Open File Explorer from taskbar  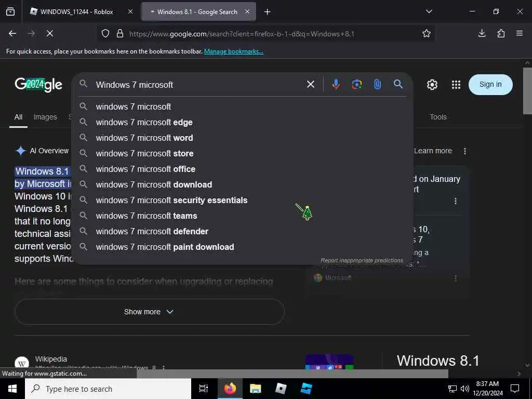[255, 389]
